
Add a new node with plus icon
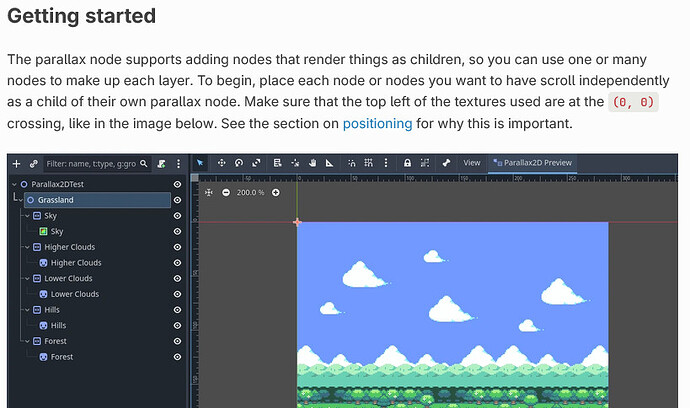16,164
